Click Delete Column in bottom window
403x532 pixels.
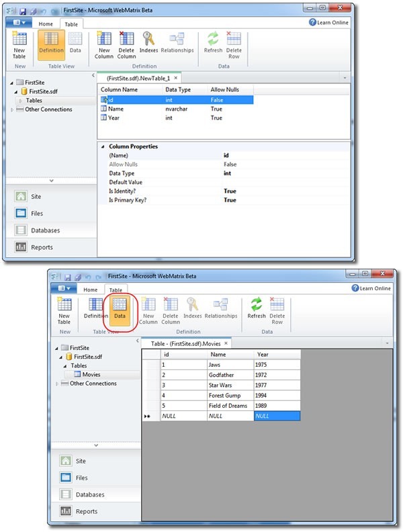171,311
